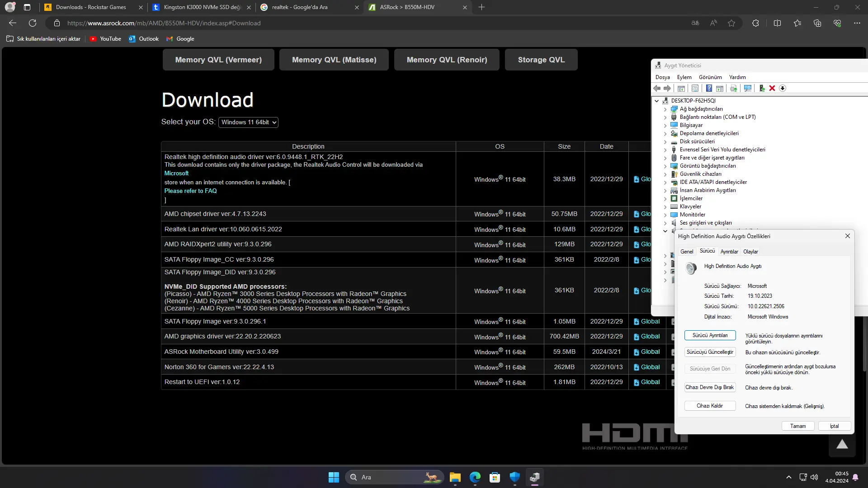Image resolution: width=868 pixels, height=488 pixels.
Task: Open the Please refer to FAQ link
Action: pyautogui.click(x=190, y=191)
